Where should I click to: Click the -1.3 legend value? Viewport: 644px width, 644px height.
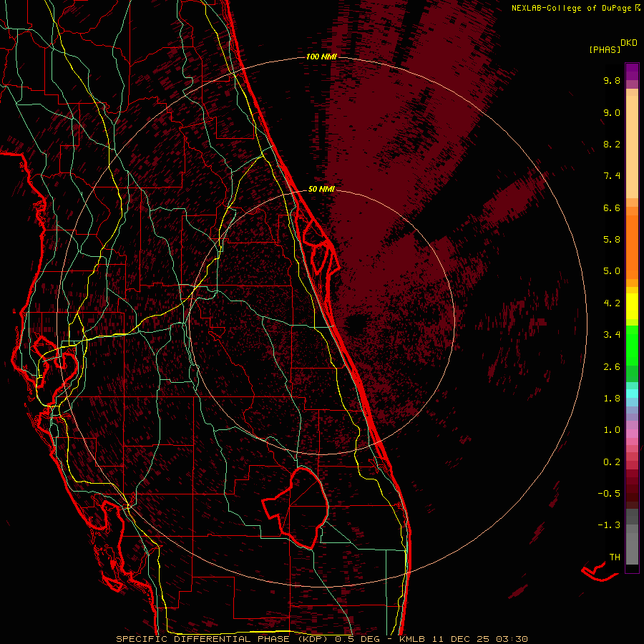(x=609, y=525)
